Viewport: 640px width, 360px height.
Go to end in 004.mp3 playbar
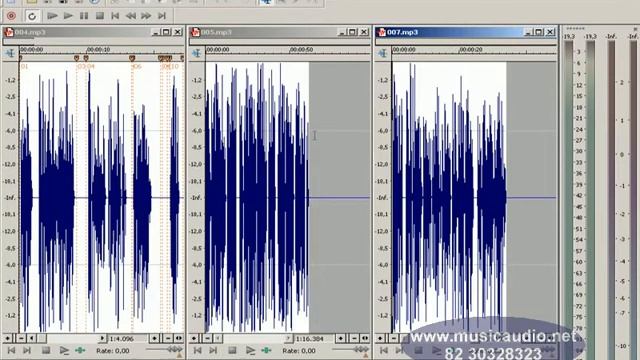coord(27,350)
